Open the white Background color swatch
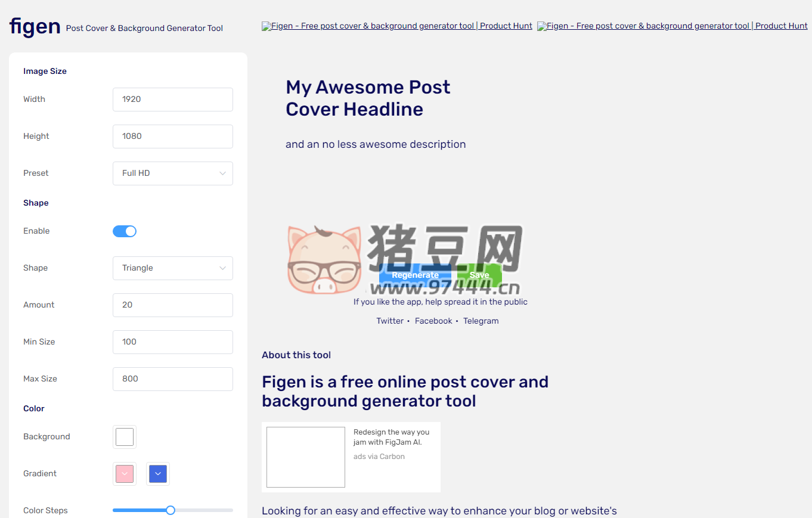Viewport: 812px width, 518px height. pos(125,437)
